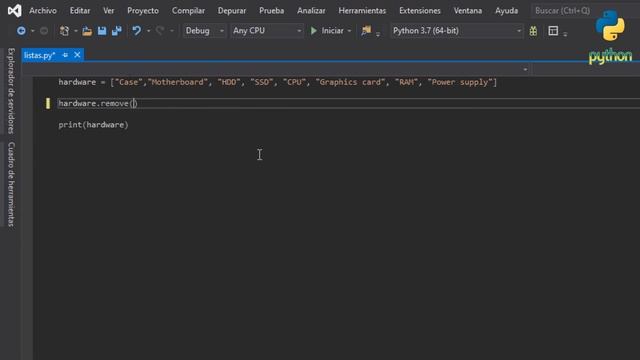Create a new project via toolbar icon

pos(64,31)
